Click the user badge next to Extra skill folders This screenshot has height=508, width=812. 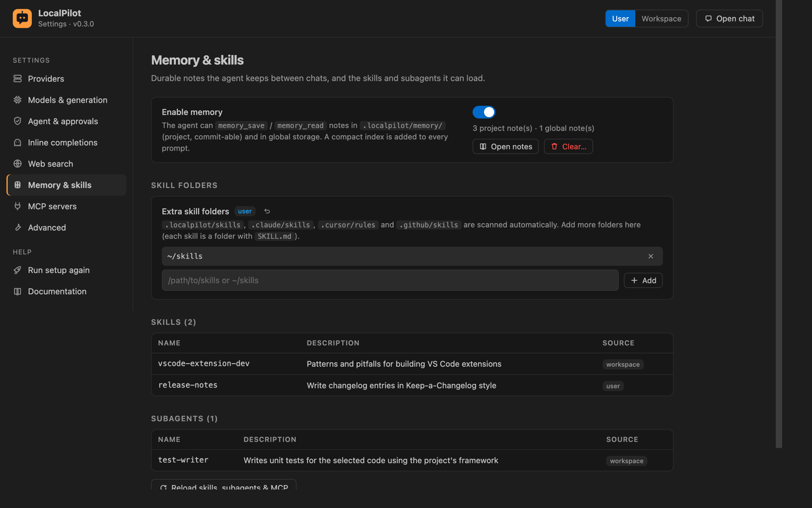(245, 211)
